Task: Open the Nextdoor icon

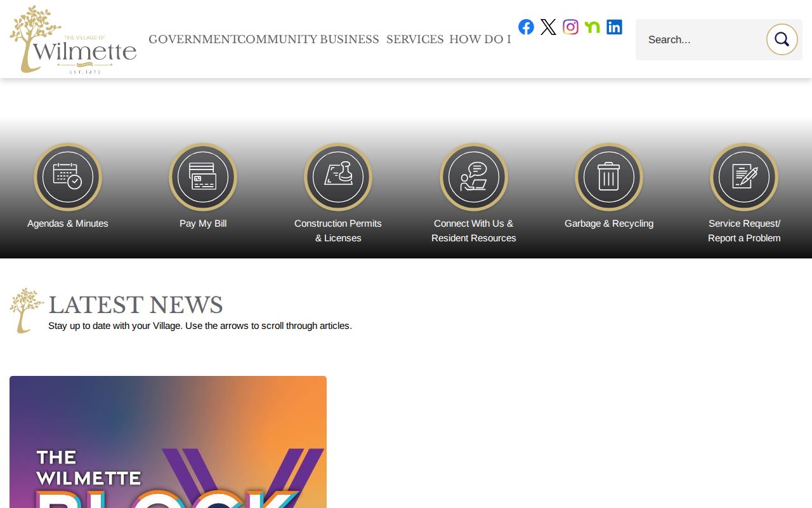Action: click(x=593, y=27)
